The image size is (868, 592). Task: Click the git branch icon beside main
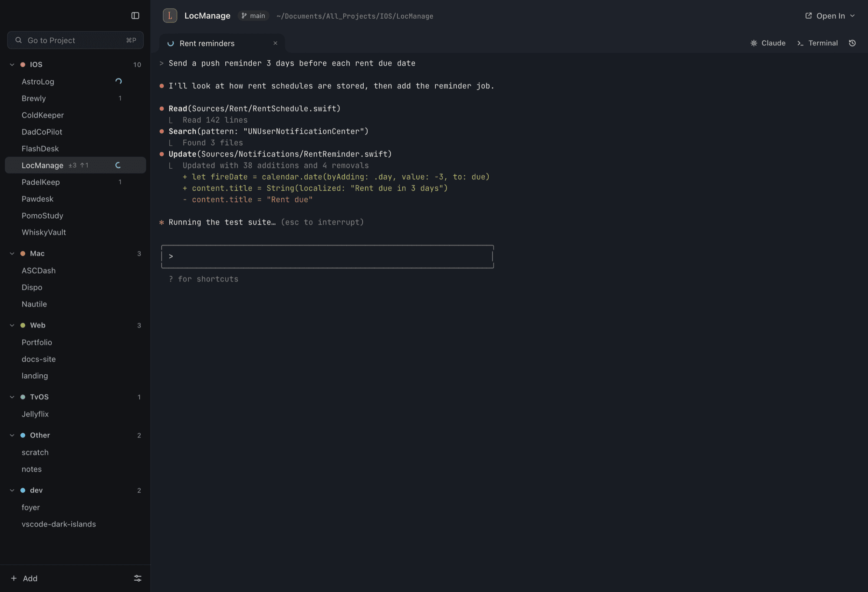pos(244,16)
